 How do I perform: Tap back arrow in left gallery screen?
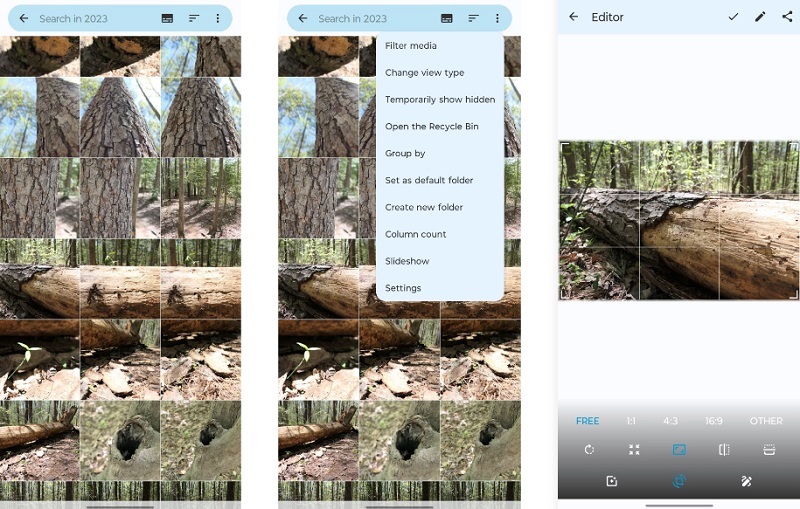23,18
